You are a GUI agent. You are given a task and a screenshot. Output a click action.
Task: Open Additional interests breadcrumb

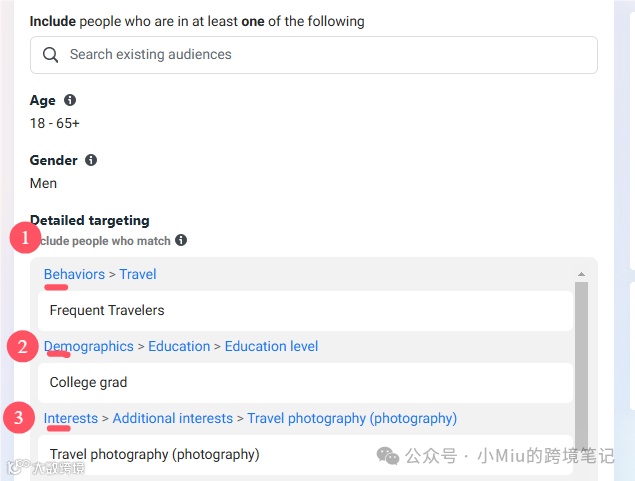pyautogui.click(x=172, y=418)
